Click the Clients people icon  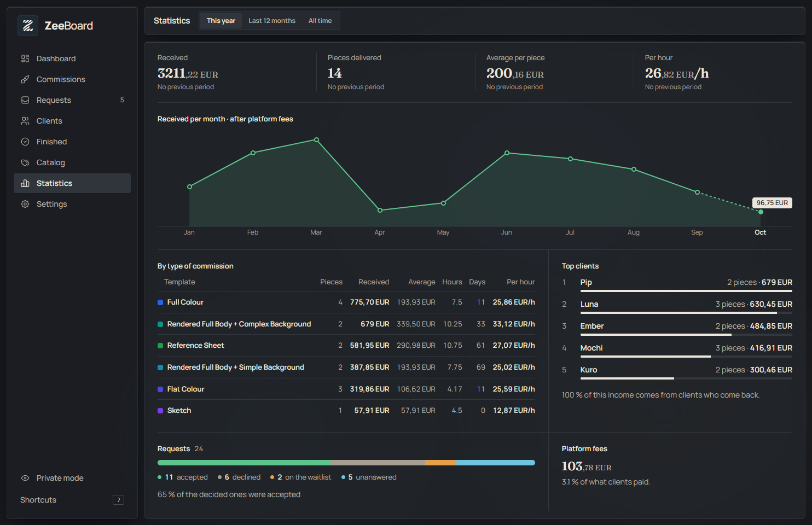point(25,121)
